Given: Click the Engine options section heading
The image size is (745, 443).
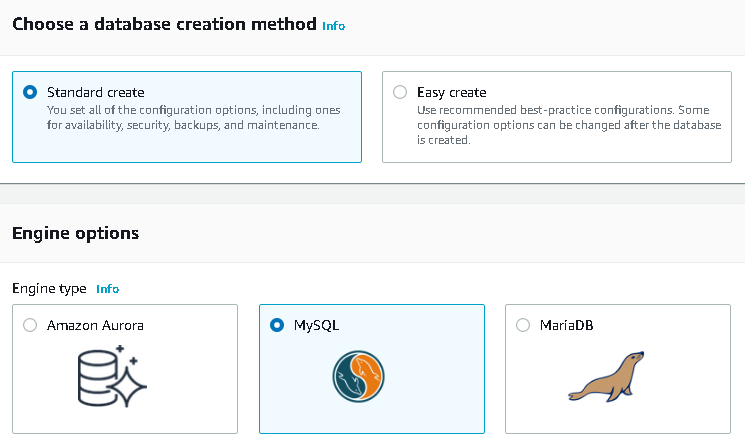Looking at the screenshot, I should [75, 233].
